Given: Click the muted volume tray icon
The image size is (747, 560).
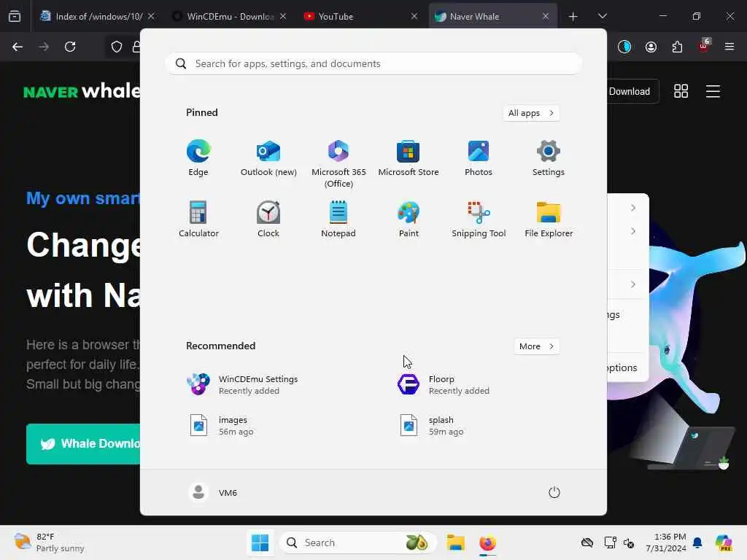Looking at the screenshot, I should (x=629, y=542).
